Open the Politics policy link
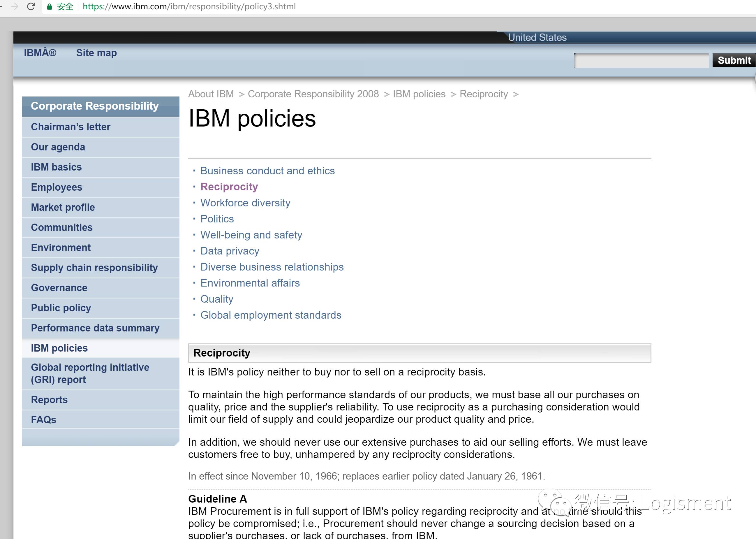 pos(217,219)
